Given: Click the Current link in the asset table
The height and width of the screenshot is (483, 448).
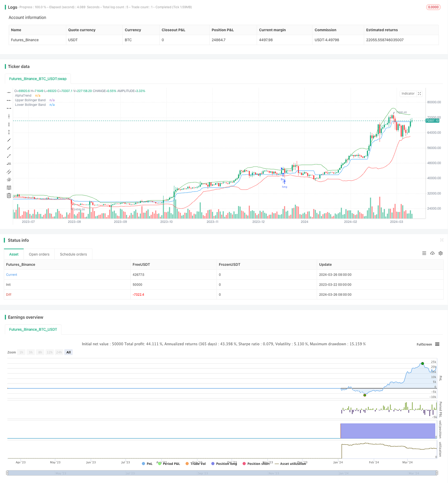Looking at the screenshot, I should (x=12, y=274).
